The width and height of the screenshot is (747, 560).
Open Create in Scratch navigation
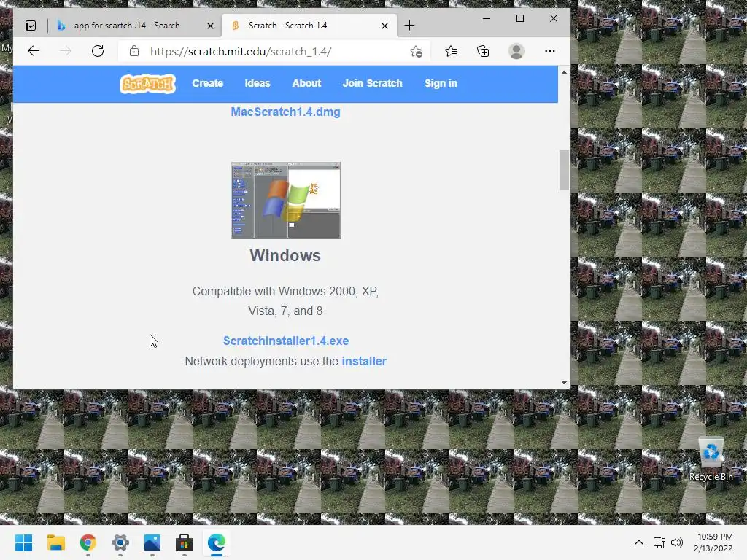pos(208,83)
